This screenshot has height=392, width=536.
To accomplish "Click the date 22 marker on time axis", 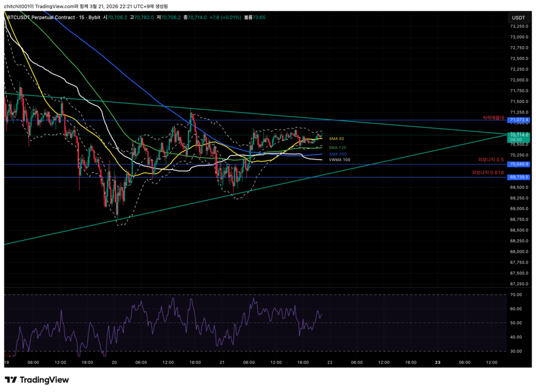I will 331,362.
